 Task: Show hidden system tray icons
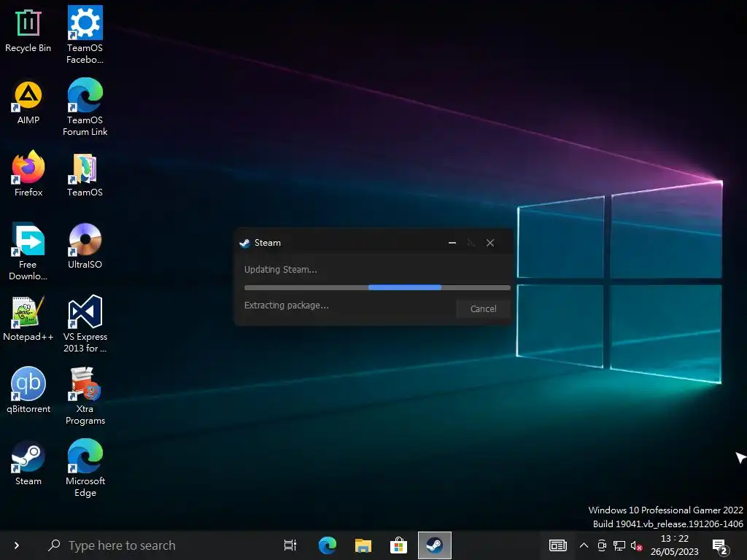click(584, 545)
